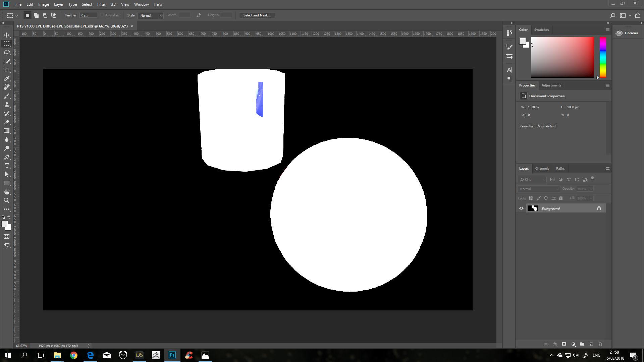Hide the Background layer visibility
The height and width of the screenshot is (362, 644).
pos(521,208)
